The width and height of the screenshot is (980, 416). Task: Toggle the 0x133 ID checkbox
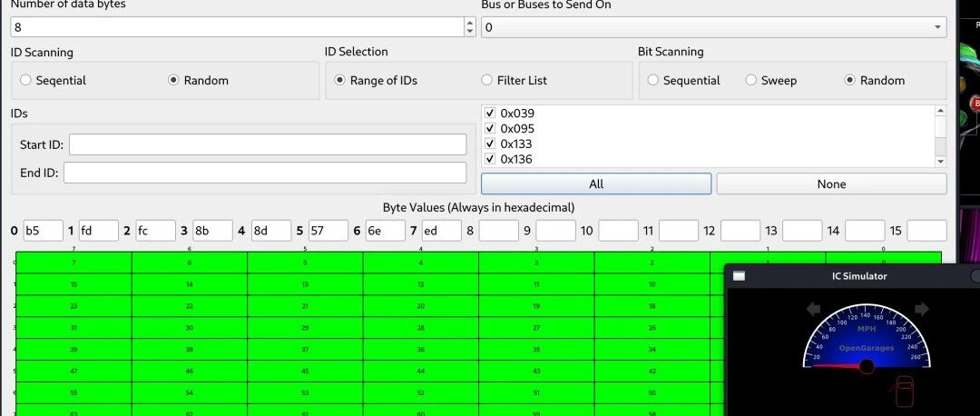tap(490, 144)
